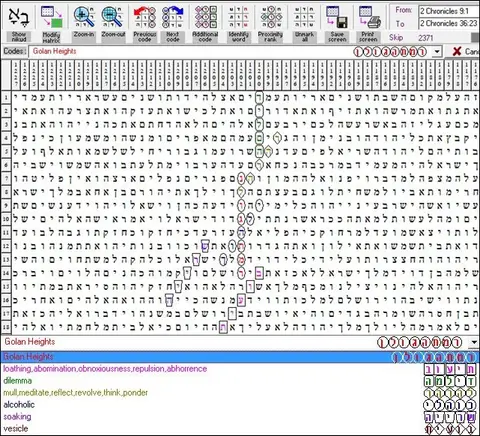The height and width of the screenshot is (436, 480).
Task: Click the From field 2 Chronicles 9:1
Action: pyautogui.click(x=449, y=11)
